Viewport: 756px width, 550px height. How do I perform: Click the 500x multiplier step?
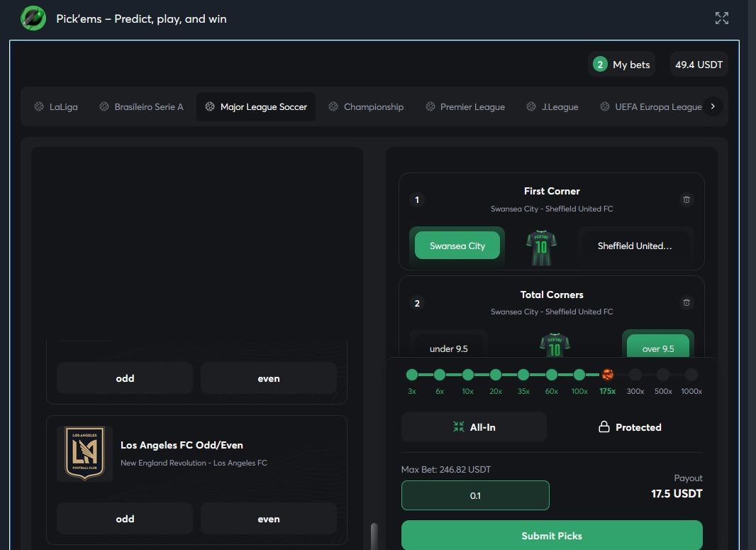pos(663,375)
